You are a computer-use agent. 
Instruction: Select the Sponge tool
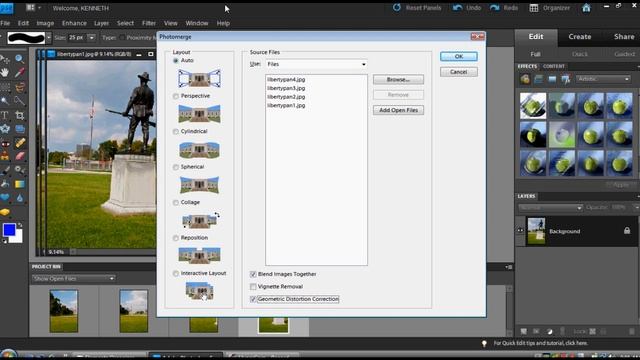[x=5, y=212]
